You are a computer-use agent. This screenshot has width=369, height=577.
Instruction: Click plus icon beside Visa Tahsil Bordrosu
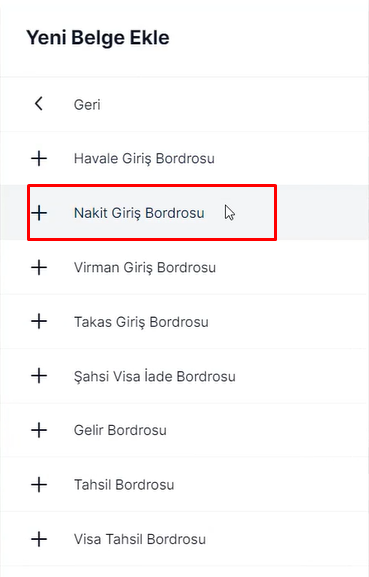[39, 539]
